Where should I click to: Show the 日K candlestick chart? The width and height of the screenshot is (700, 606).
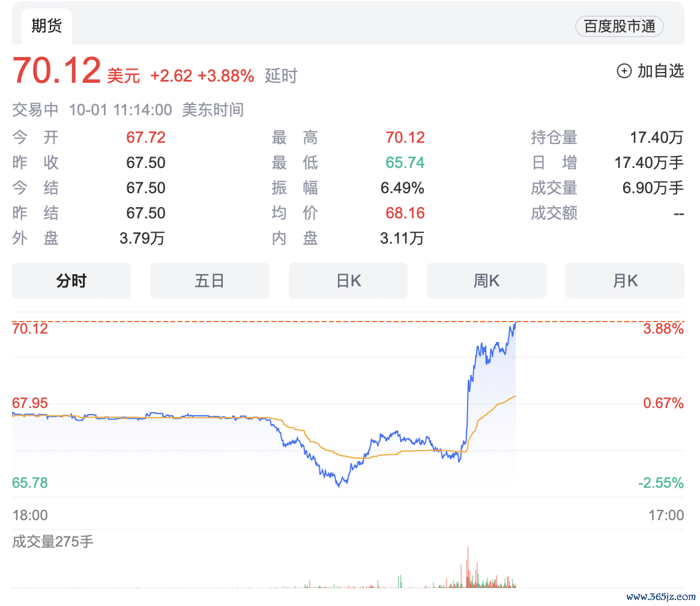(348, 281)
